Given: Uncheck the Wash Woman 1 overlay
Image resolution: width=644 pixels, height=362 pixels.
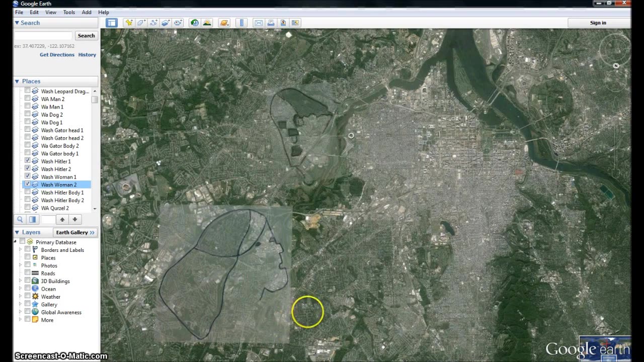Looking at the screenshot, I should 28,176.
